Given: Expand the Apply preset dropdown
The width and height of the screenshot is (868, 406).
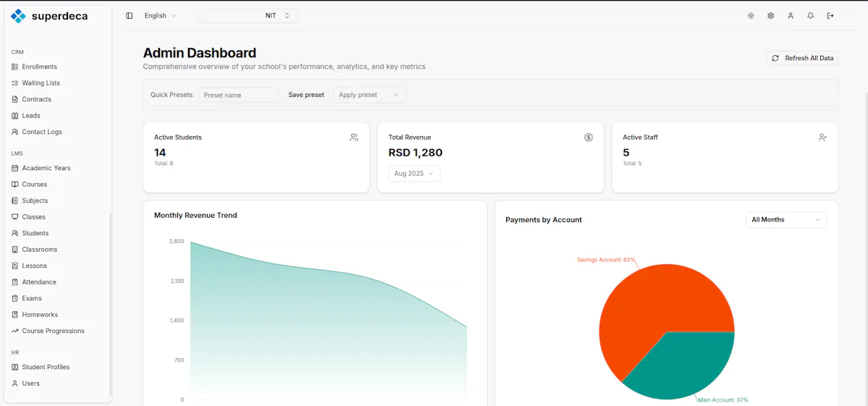Looking at the screenshot, I should tap(369, 95).
